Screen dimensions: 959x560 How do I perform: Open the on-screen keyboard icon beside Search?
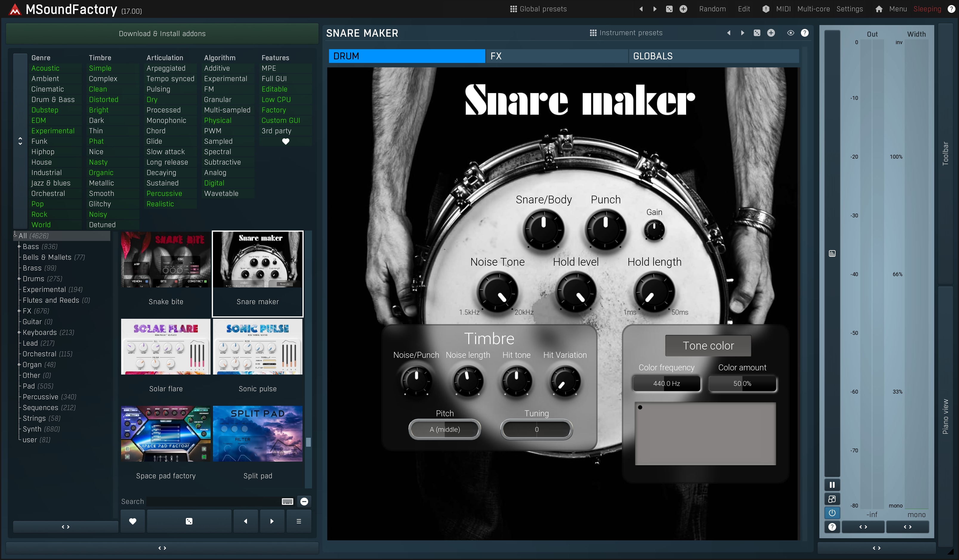pos(287,502)
